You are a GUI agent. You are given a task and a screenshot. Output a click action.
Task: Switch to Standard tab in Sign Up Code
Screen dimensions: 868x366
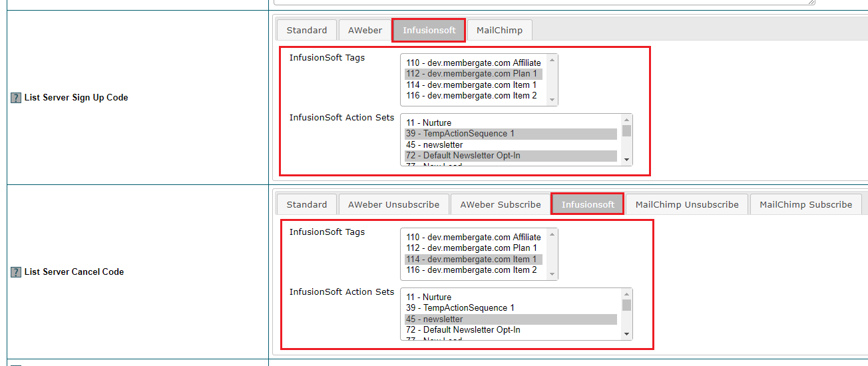click(x=307, y=30)
